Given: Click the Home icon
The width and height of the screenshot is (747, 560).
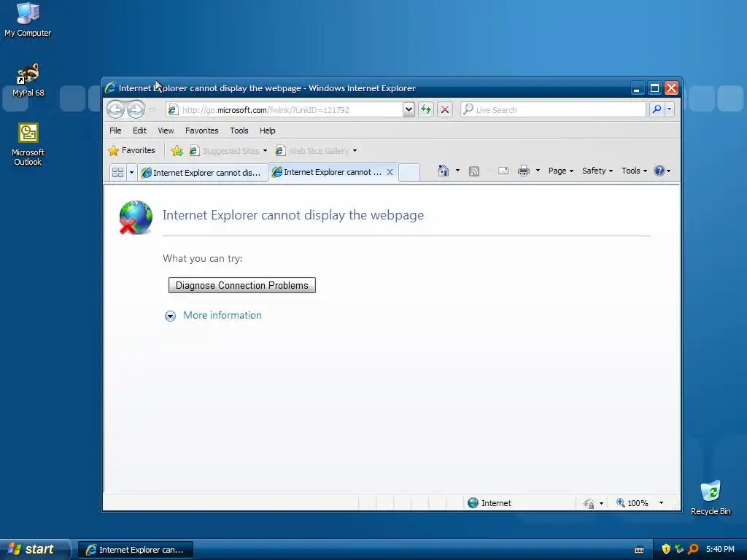Looking at the screenshot, I should [x=444, y=171].
